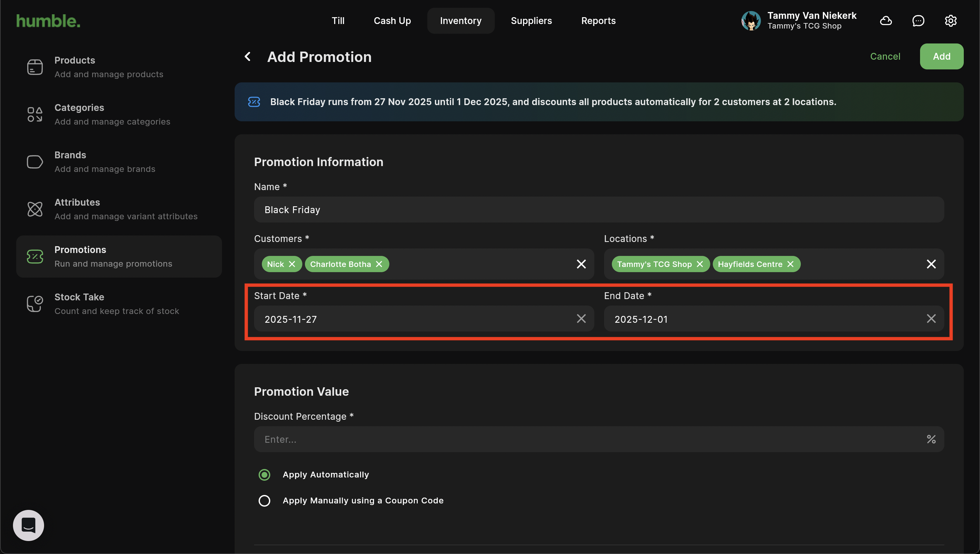
Task: Open the support chat widget bubble
Action: (x=29, y=525)
